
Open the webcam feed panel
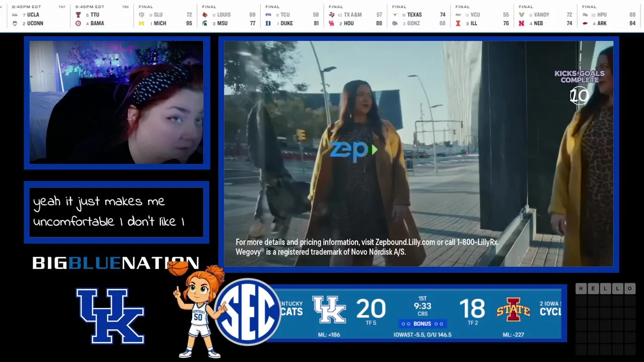(x=117, y=103)
